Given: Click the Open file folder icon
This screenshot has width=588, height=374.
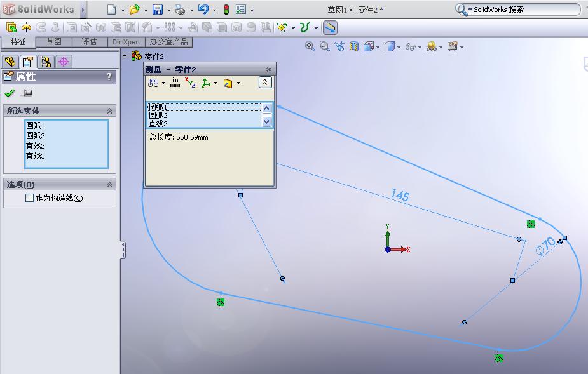Looking at the screenshot, I should (134, 10).
